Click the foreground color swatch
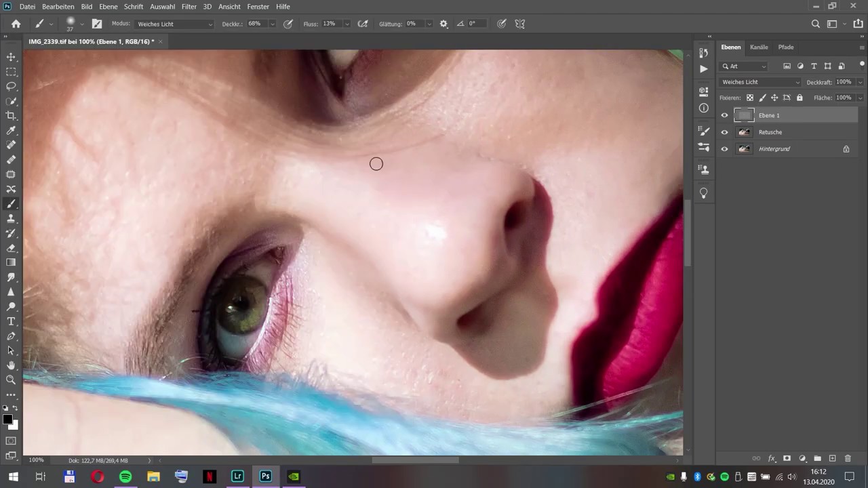 [8, 420]
